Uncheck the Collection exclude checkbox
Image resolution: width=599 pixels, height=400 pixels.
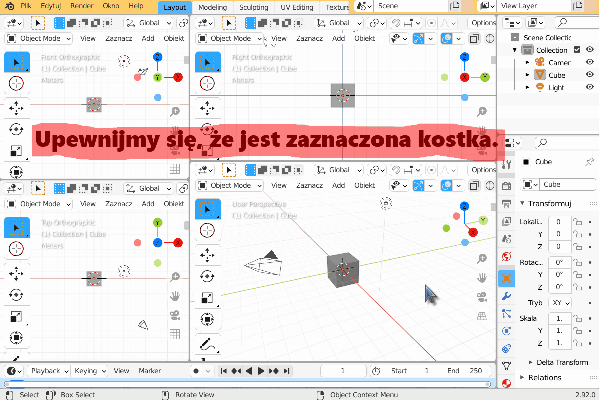pyautogui.click(x=577, y=50)
